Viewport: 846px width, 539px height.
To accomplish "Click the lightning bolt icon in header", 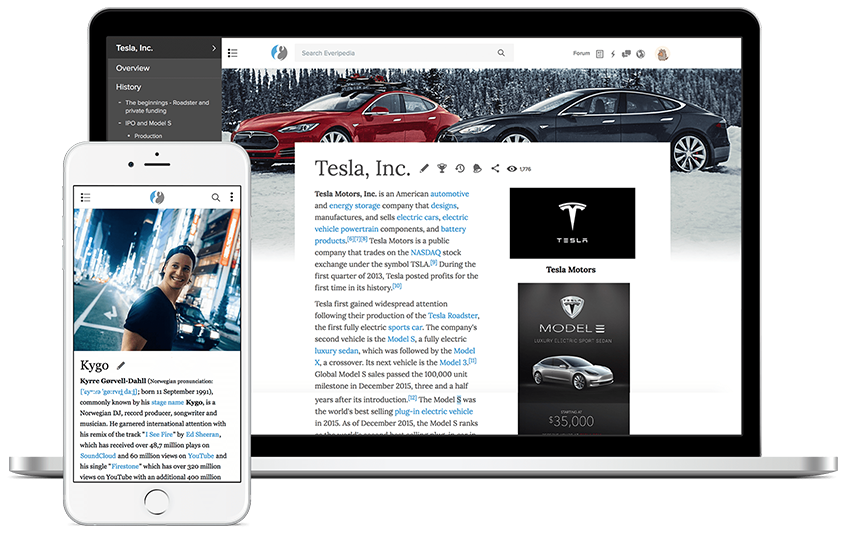I will tap(613, 53).
